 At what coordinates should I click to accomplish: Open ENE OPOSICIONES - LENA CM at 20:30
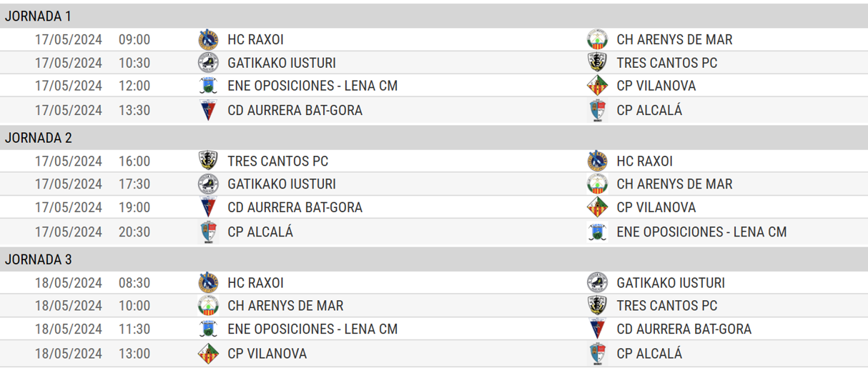pos(701,232)
